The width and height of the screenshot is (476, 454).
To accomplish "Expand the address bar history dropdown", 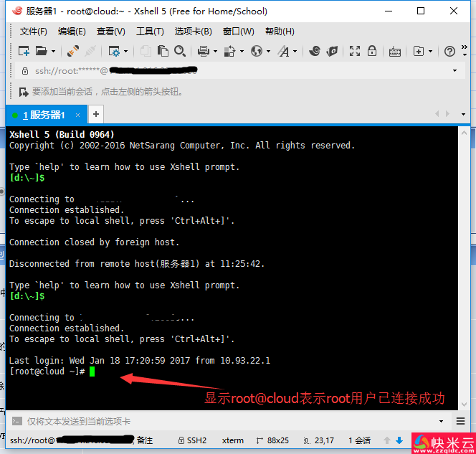I will pyautogui.click(x=454, y=71).
